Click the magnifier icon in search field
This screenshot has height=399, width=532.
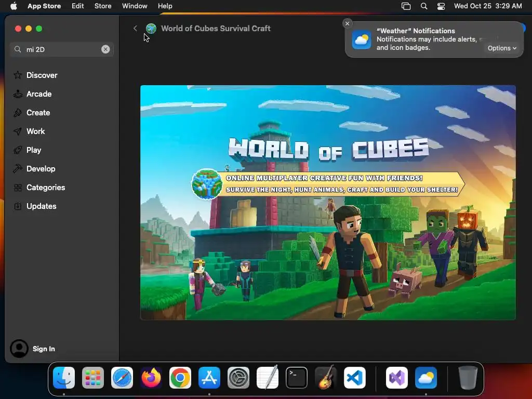pos(18,49)
